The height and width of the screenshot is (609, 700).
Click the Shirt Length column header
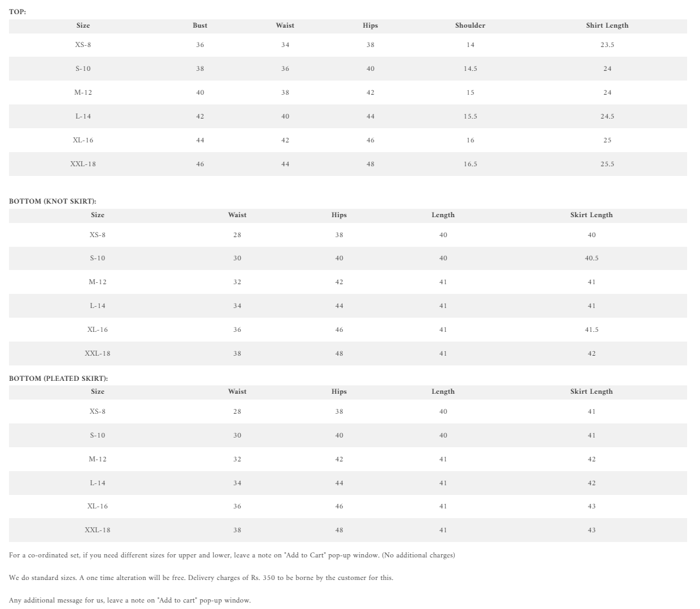[607, 26]
